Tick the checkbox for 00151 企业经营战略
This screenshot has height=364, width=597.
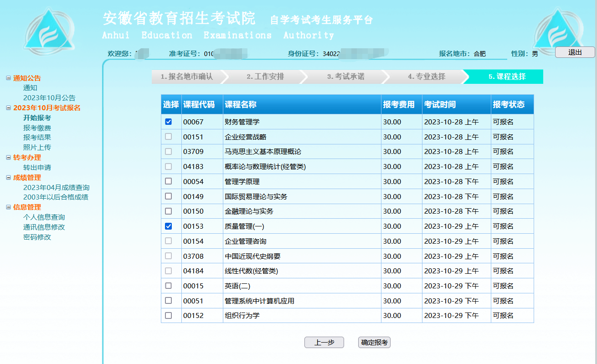(x=169, y=137)
